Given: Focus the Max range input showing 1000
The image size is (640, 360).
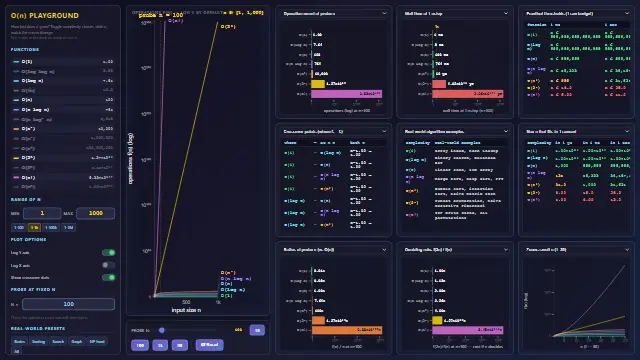Looking at the screenshot, I should pyautogui.click(x=96, y=213).
